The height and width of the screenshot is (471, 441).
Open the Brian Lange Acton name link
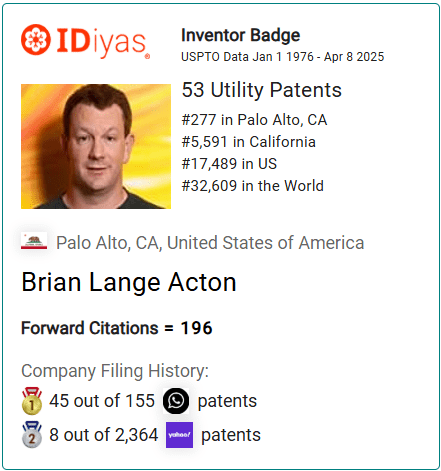pyautogui.click(x=129, y=282)
